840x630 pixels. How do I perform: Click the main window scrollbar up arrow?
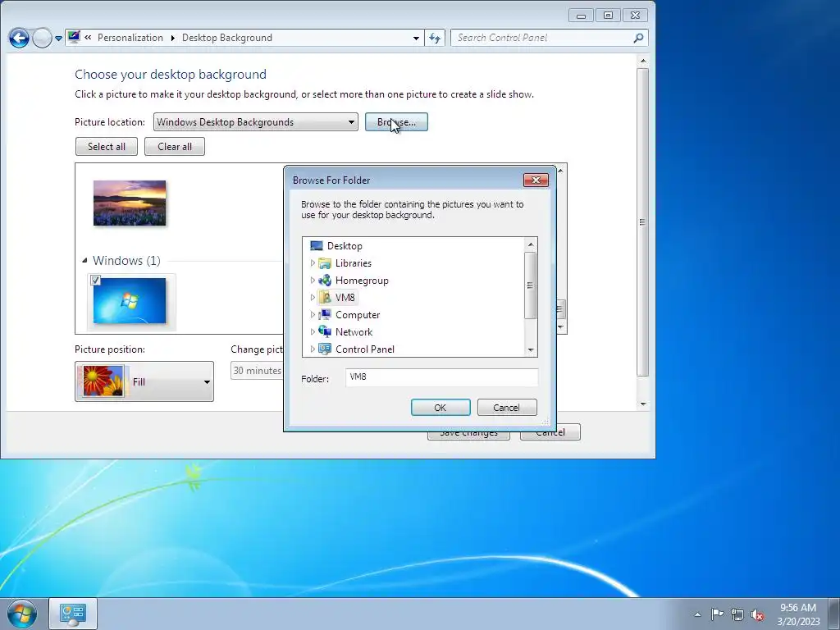643,61
